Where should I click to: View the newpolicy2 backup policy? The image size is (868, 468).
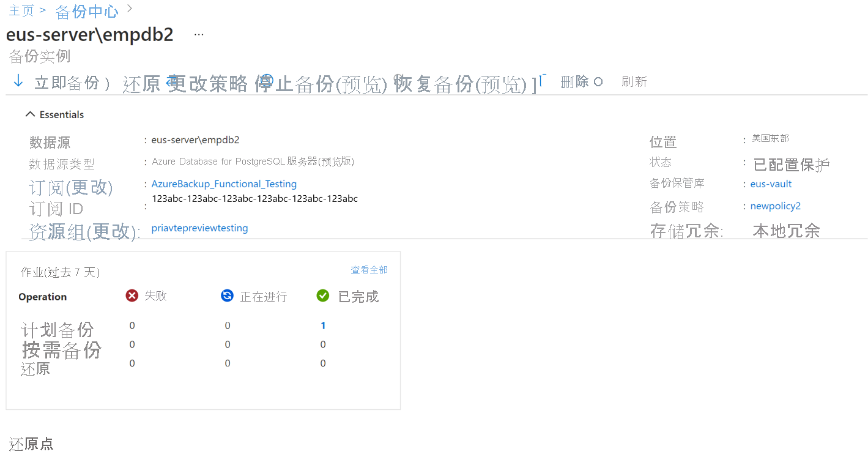pyautogui.click(x=775, y=206)
